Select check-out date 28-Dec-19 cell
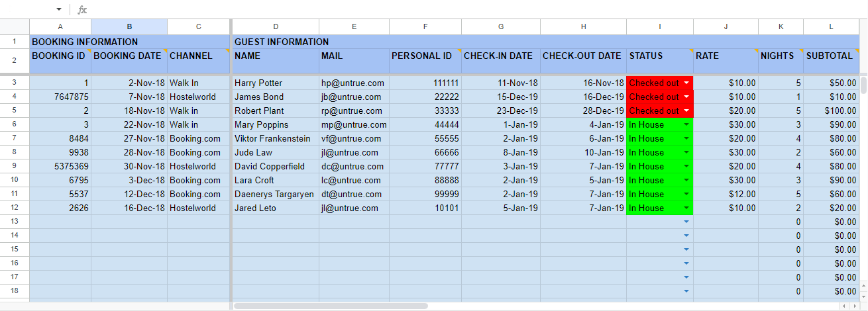 (x=583, y=111)
